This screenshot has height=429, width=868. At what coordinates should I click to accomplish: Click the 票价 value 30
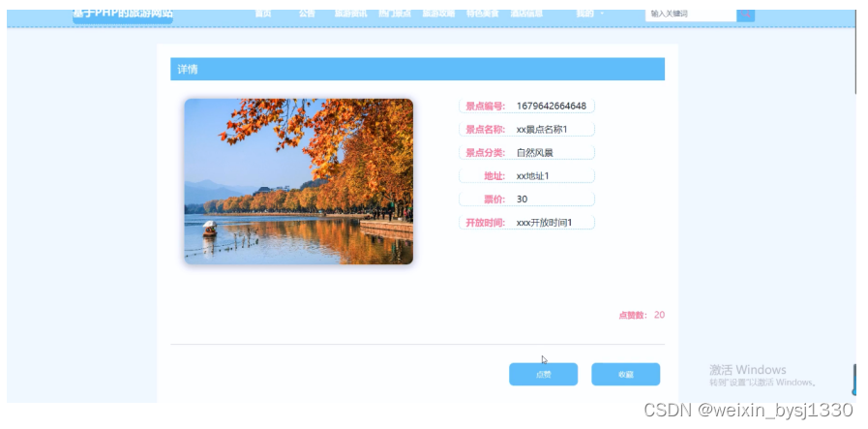(522, 199)
